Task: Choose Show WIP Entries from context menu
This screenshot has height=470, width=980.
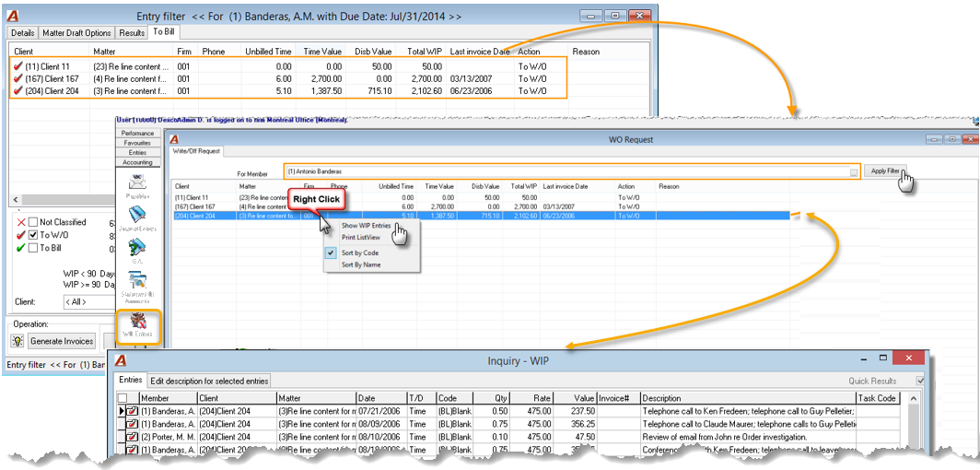Action: tap(366, 226)
